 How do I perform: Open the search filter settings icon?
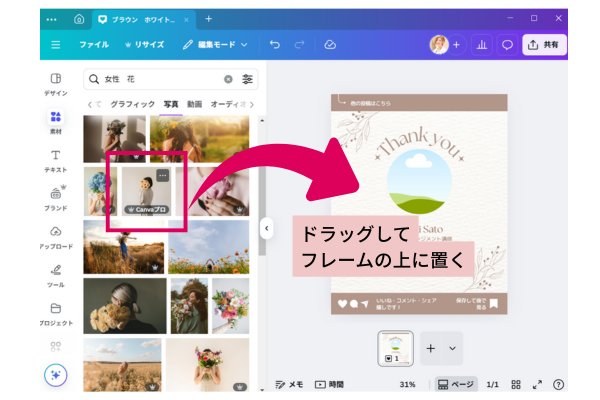click(x=248, y=79)
